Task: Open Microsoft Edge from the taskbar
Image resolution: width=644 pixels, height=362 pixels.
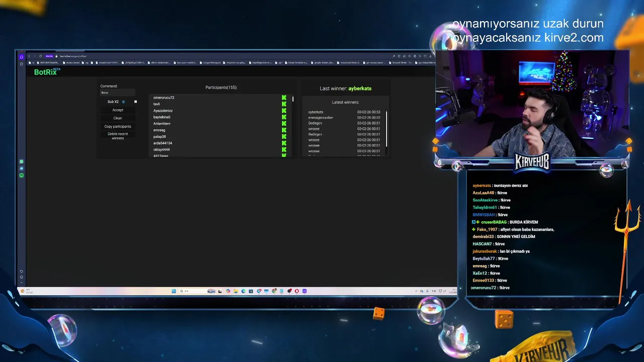Action: tap(244, 291)
